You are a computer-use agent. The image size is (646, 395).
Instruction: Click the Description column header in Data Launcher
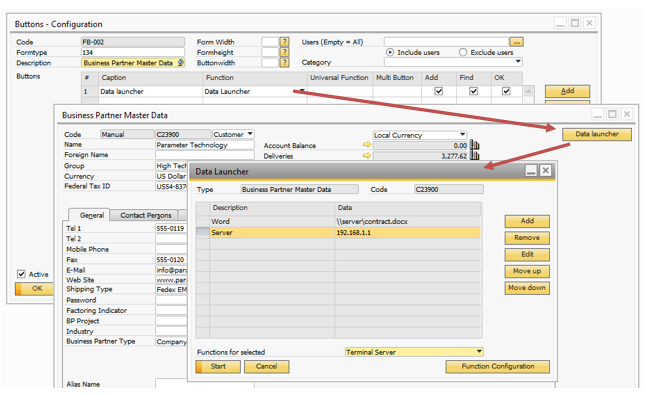click(272, 208)
